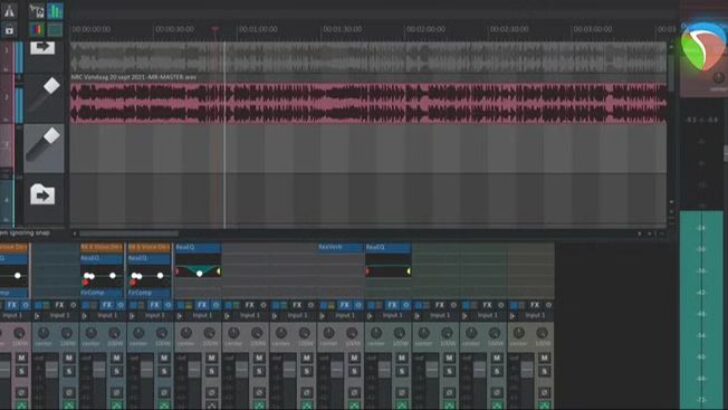Screen dimensions: 728x410
Task: Click the 00:02:00:00 ruler label
Action: tap(426, 29)
